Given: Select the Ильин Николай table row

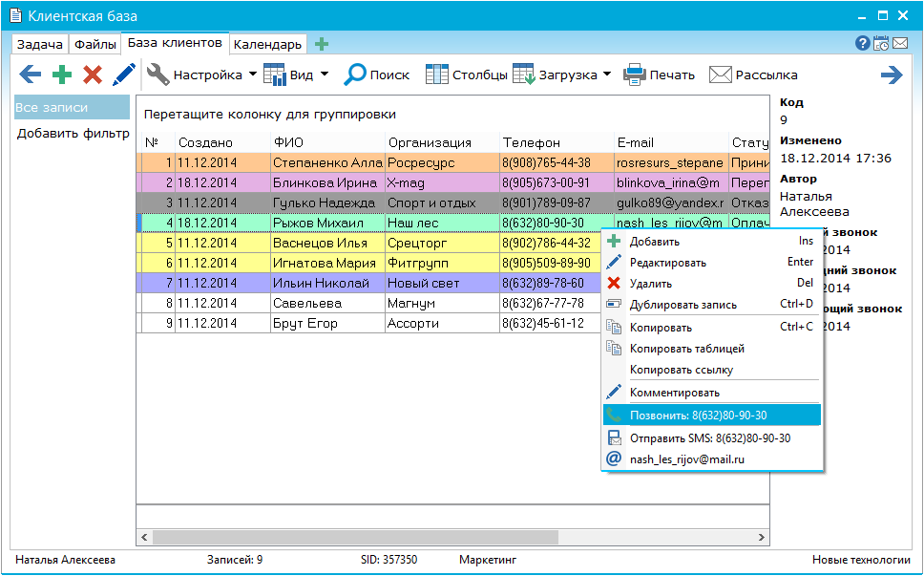Looking at the screenshot, I should click(320, 284).
